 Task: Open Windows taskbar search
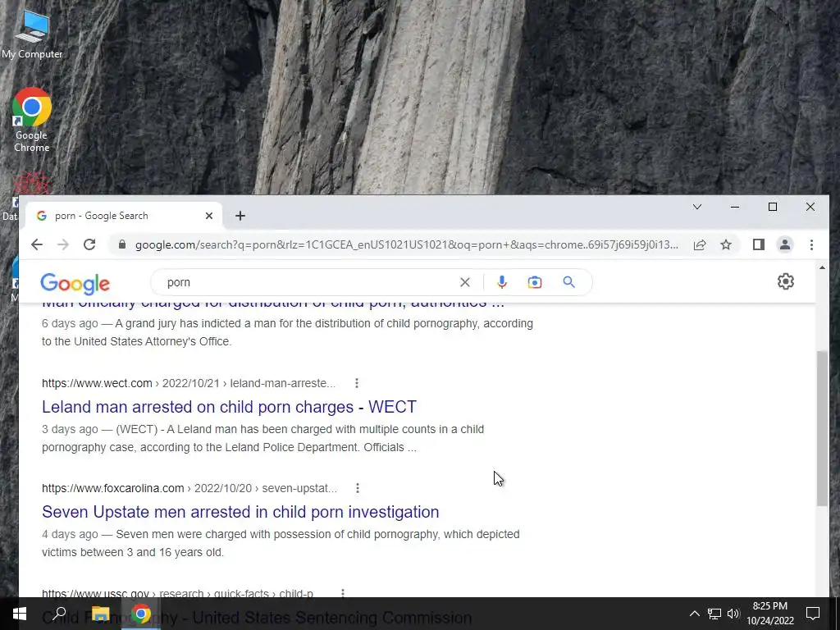point(59,614)
